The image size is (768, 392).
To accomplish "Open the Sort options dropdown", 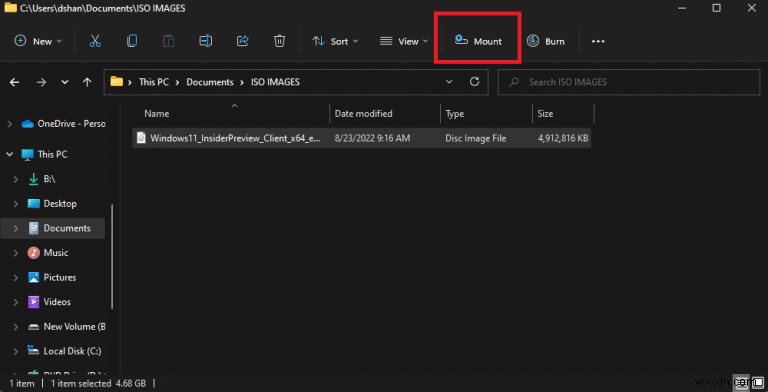I will point(336,41).
